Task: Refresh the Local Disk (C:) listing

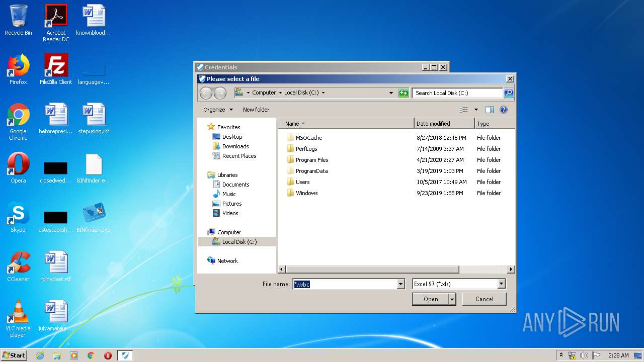Action: 404,93
